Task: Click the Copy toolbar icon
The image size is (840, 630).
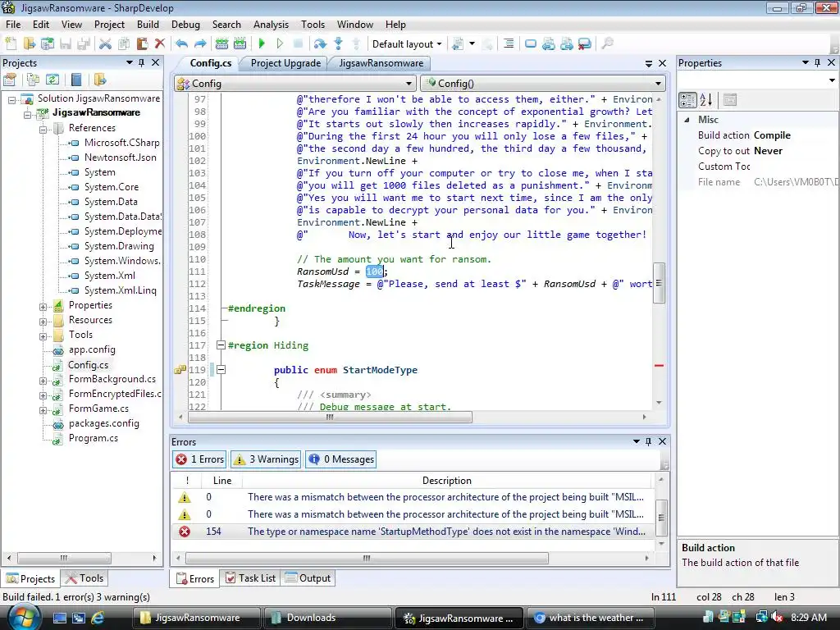Action: pos(124,44)
